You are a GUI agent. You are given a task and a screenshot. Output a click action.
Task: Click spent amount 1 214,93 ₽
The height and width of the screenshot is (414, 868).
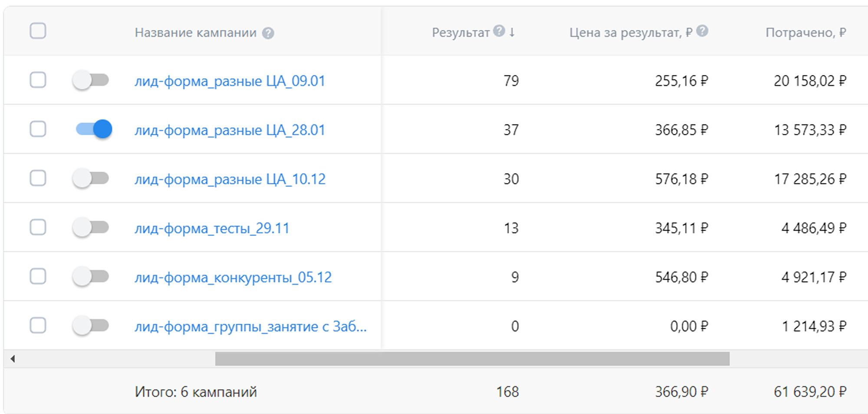point(814,326)
